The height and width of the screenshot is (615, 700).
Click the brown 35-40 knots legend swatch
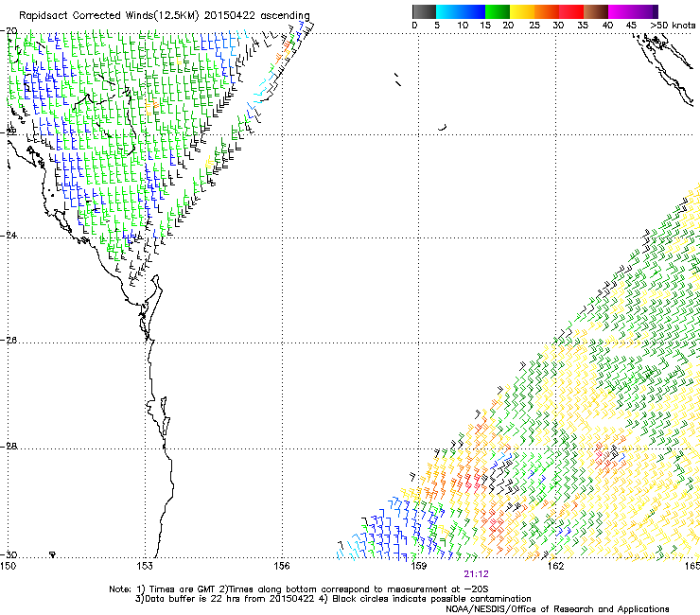click(x=596, y=11)
